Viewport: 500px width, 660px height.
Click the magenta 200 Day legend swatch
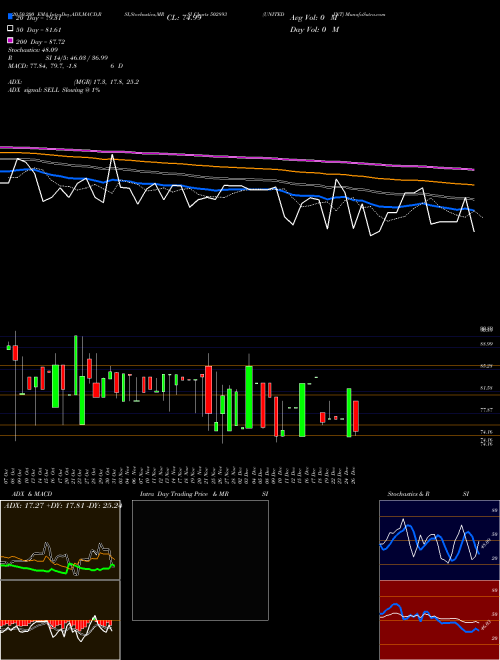(10, 40)
